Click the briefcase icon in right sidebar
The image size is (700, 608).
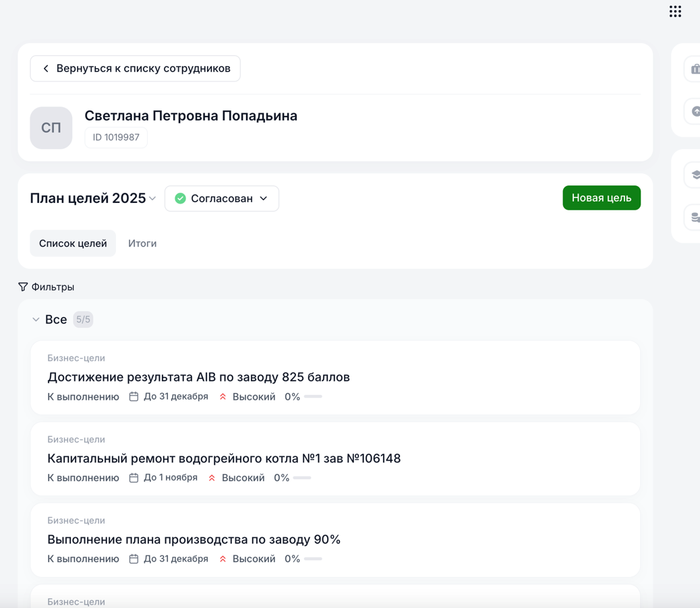point(695,69)
